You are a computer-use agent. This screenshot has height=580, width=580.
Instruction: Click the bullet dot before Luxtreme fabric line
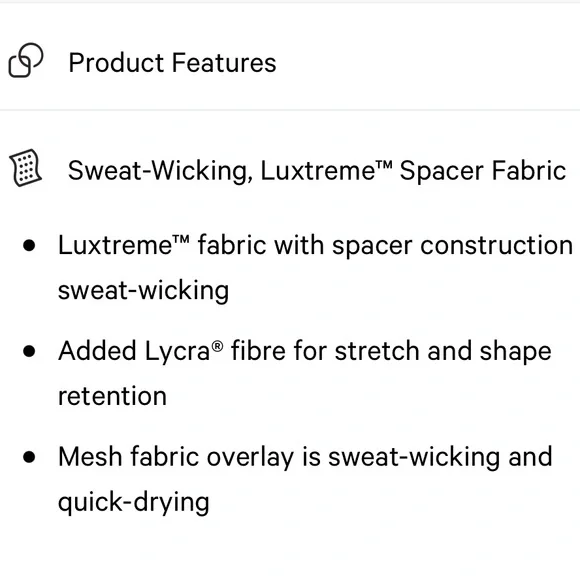(29, 246)
